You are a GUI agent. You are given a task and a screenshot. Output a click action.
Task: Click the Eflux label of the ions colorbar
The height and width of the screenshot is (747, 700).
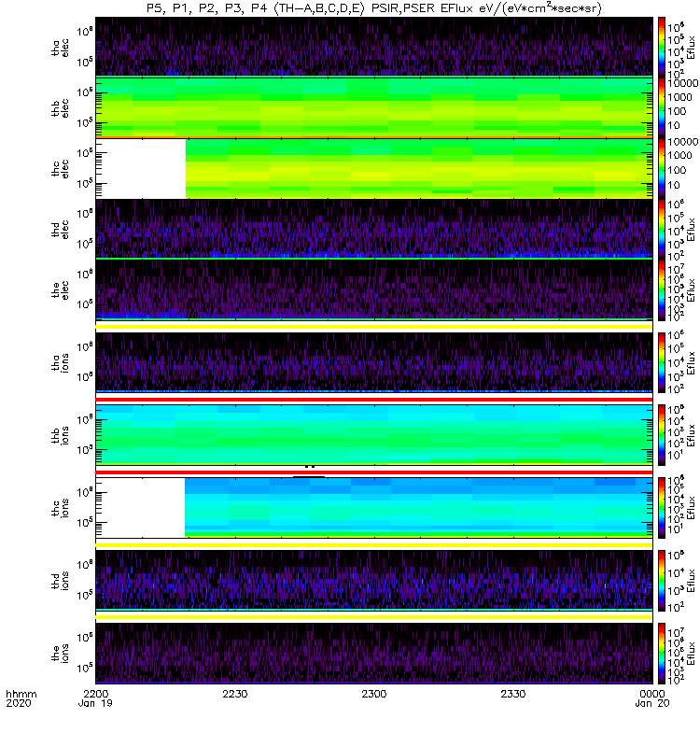tap(691, 653)
